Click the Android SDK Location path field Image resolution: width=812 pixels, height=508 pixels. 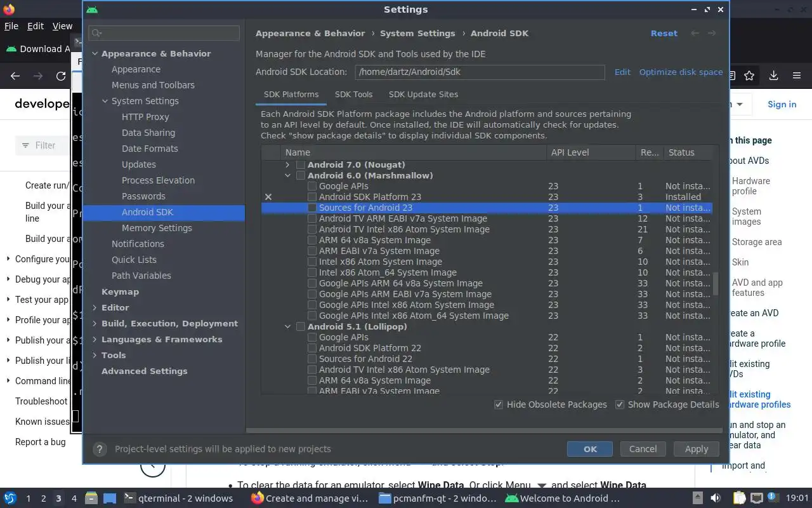pos(480,72)
